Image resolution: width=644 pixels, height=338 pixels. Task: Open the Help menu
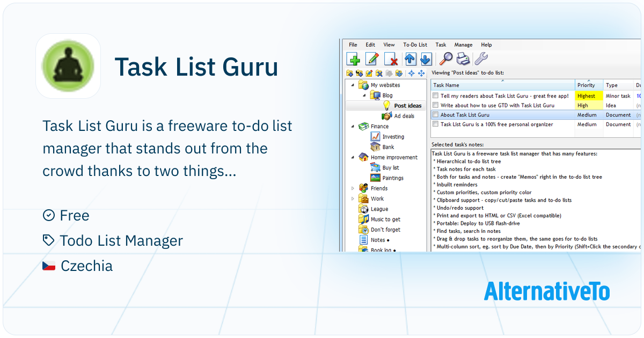click(486, 45)
